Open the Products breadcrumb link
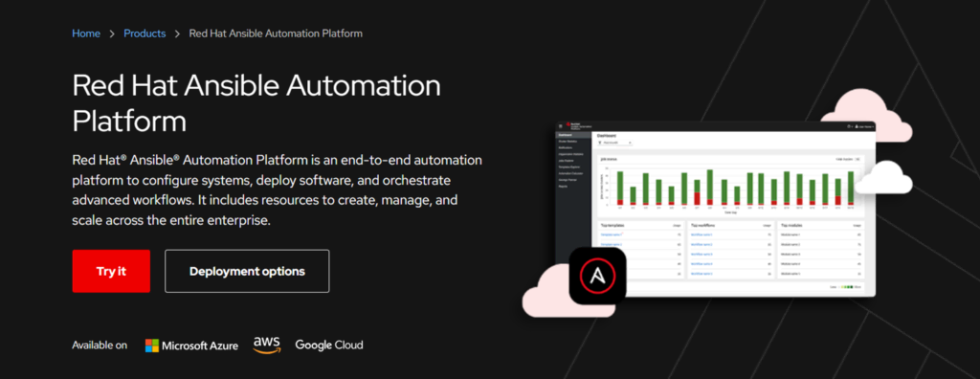This screenshot has width=980, height=379. point(145,33)
